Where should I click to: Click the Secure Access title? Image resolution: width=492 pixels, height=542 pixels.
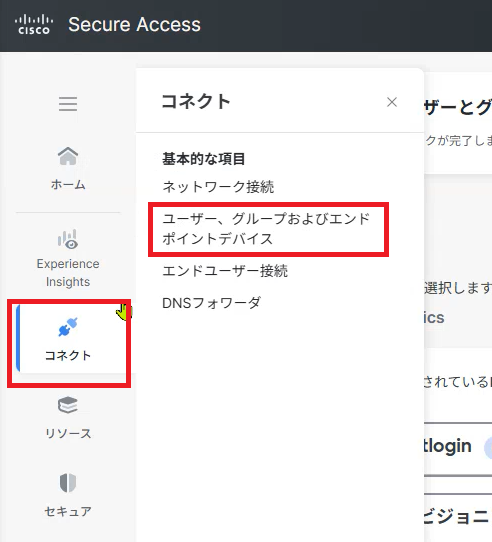134,25
